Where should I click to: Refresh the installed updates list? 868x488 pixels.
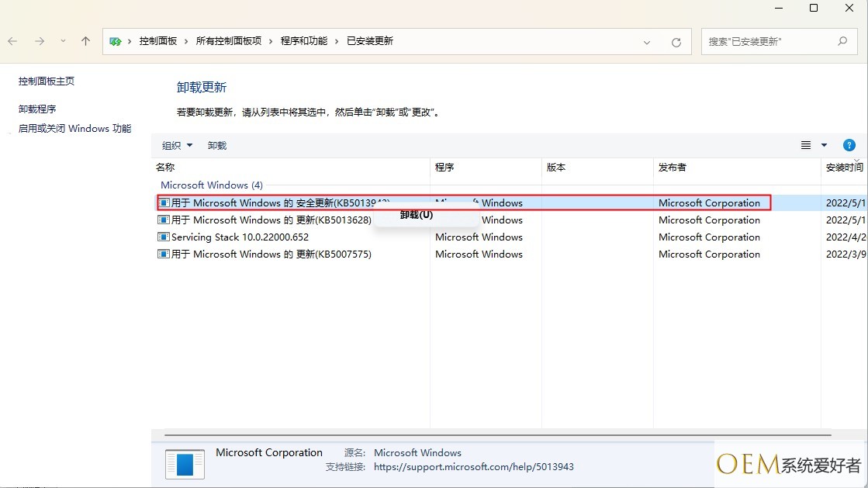[676, 42]
